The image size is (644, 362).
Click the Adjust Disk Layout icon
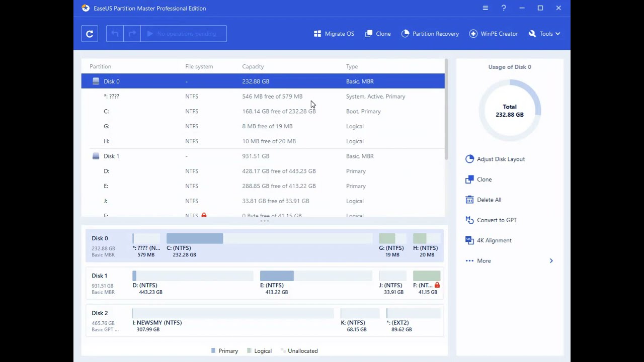tap(469, 159)
